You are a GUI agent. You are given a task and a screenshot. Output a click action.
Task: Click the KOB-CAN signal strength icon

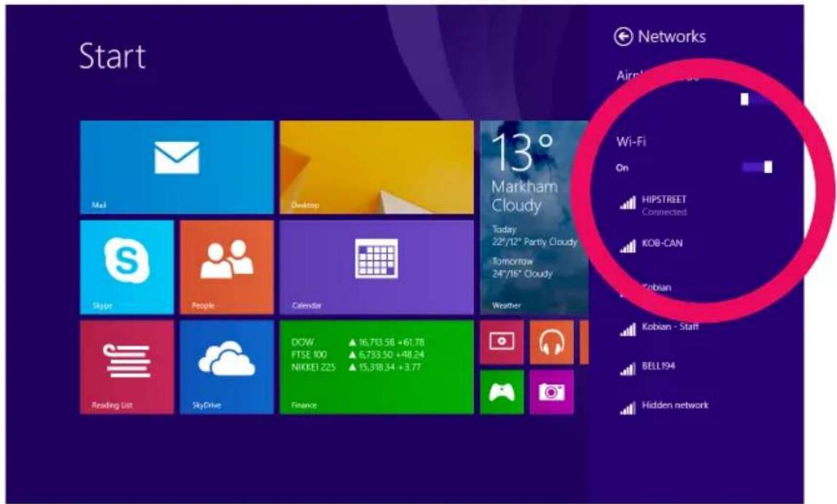pyautogui.click(x=628, y=246)
